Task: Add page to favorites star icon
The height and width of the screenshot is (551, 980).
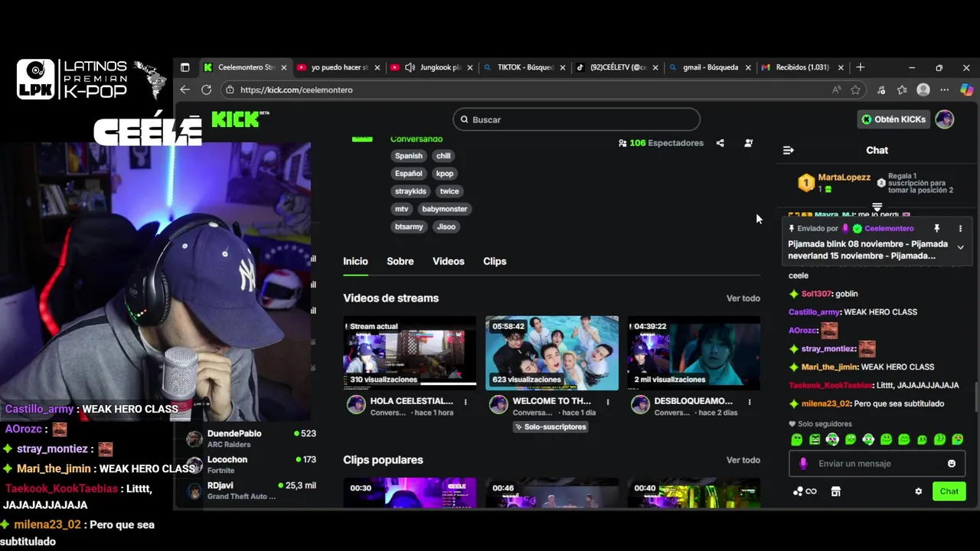Action: coord(855,90)
